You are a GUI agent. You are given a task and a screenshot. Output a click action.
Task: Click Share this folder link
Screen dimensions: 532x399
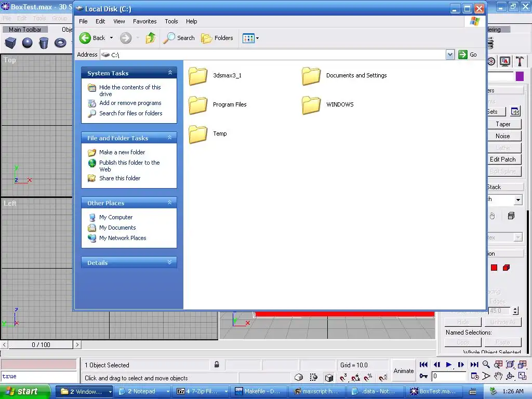pyautogui.click(x=120, y=178)
